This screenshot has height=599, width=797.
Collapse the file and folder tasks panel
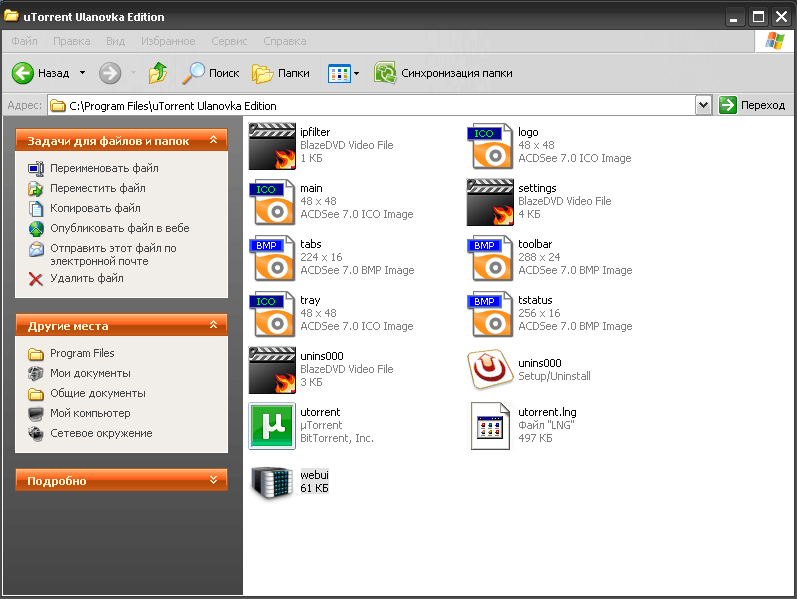(213, 142)
